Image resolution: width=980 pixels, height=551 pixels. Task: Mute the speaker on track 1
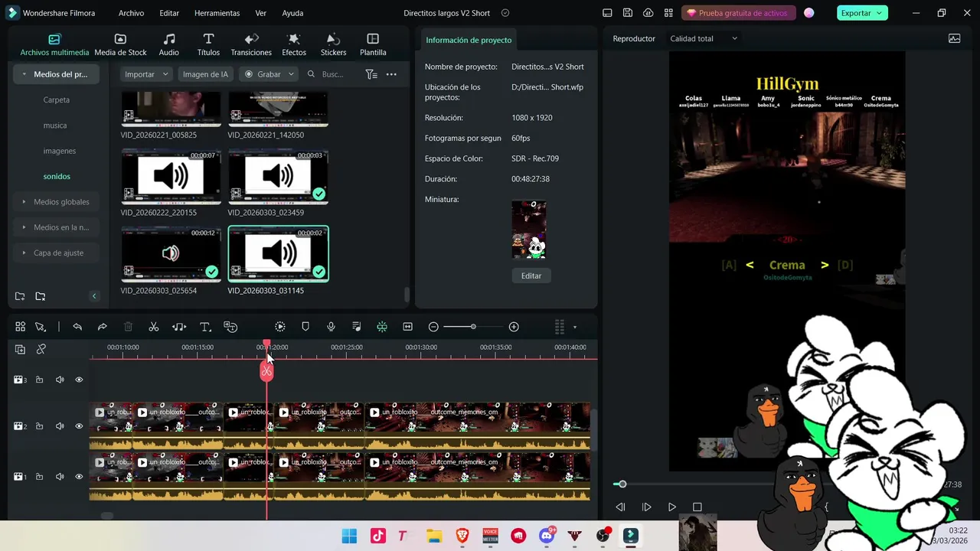pyautogui.click(x=60, y=477)
